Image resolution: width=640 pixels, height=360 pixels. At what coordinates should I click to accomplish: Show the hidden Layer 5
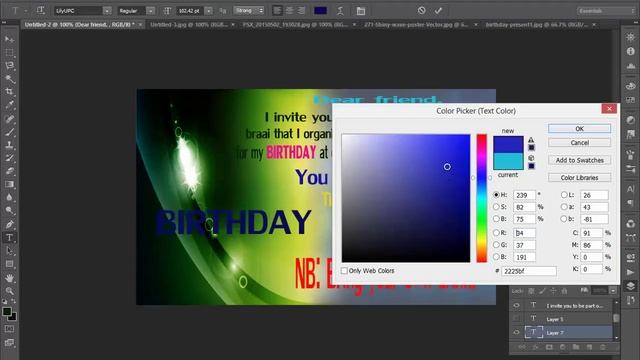pyautogui.click(x=516, y=318)
